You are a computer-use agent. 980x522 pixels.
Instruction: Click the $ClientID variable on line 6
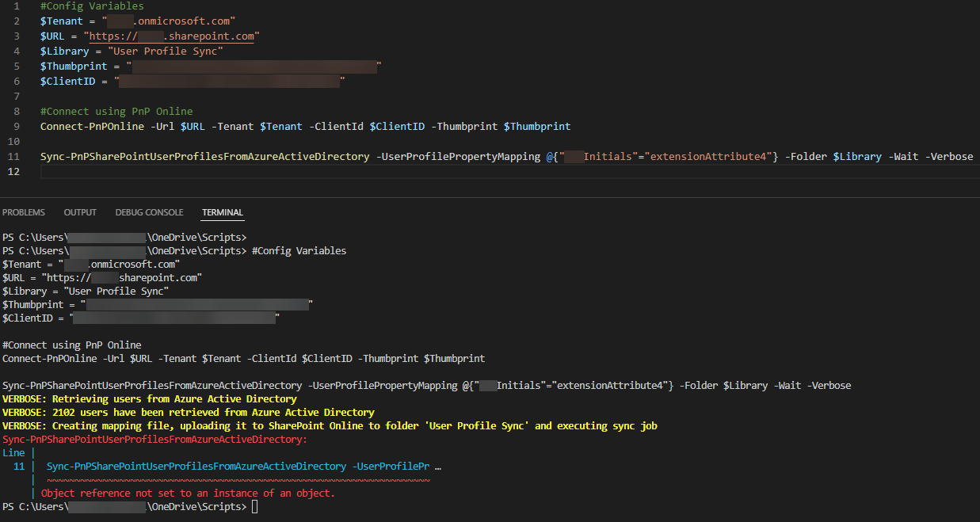67,81
